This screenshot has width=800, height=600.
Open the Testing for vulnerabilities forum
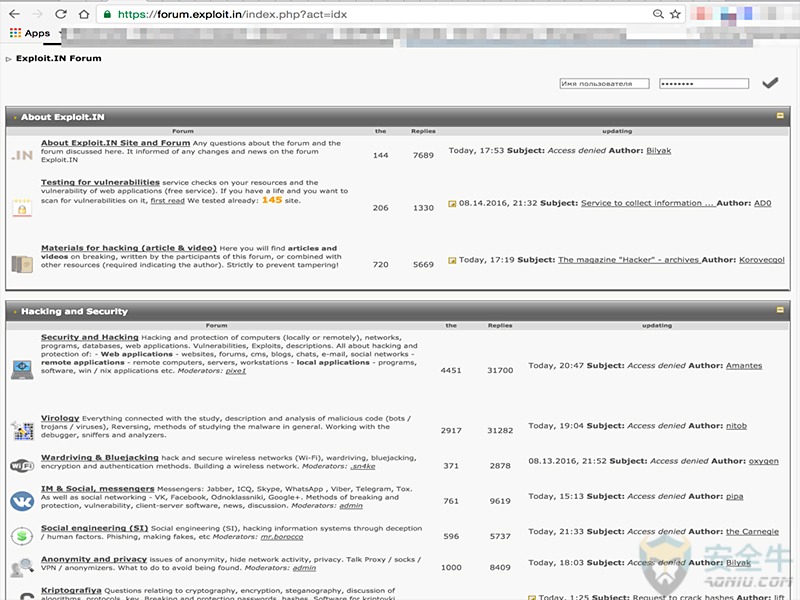(x=100, y=182)
